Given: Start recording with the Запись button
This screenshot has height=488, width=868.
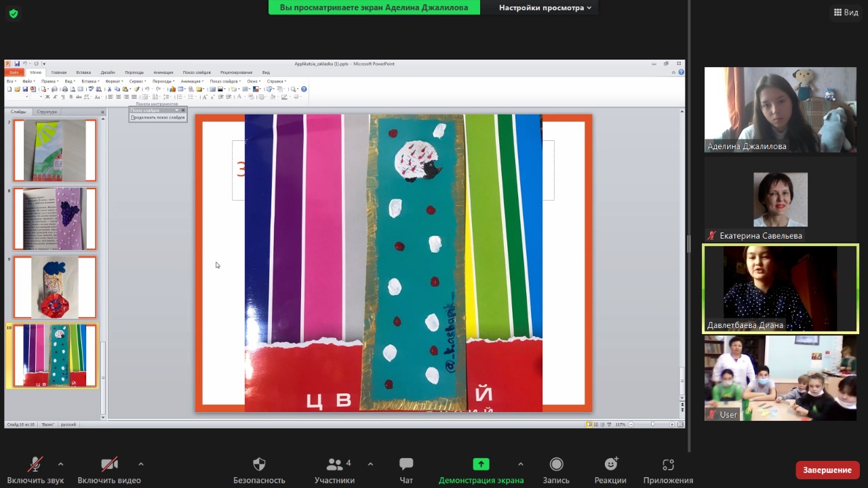Looking at the screenshot, I should point(556,470).
